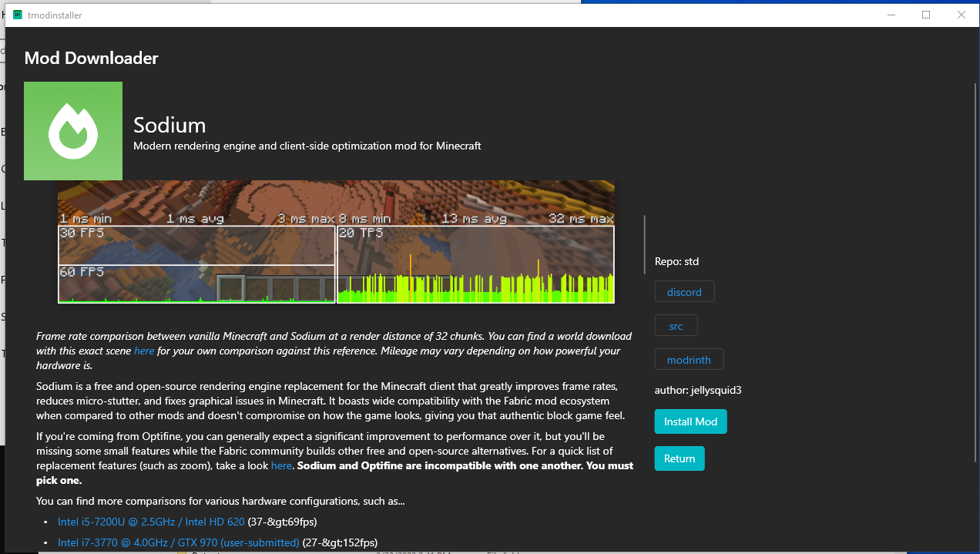
Task: Click the Sodium mod title text
Action: click(x=169, y=125)
